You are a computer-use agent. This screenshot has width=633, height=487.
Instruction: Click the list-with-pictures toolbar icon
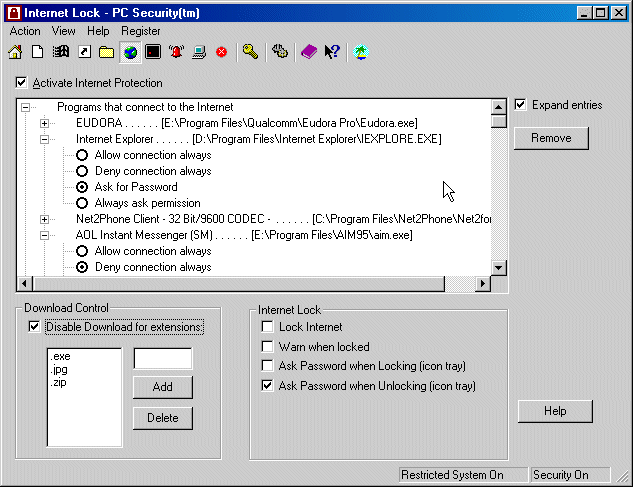tap(61, 52)
